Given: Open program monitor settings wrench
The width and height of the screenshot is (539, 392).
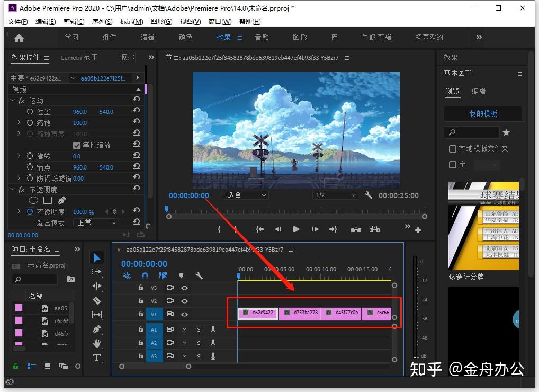Looking at the screenshot, I should tap(369, 195).
